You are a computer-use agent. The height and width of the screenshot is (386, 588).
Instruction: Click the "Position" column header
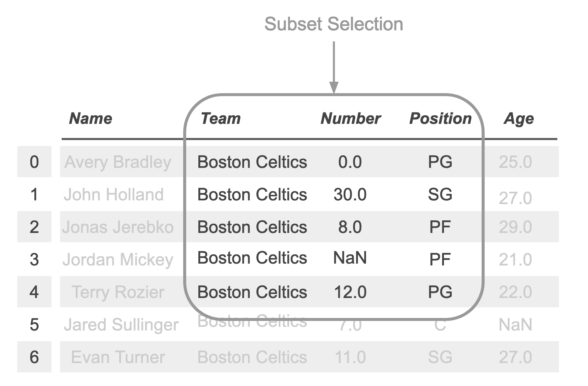point(440,119)
